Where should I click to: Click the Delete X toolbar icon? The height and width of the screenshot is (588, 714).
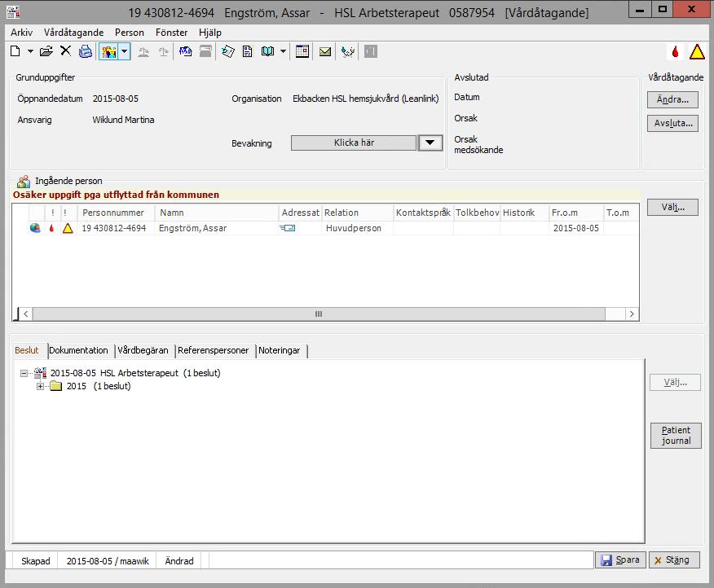click(65, 50)
